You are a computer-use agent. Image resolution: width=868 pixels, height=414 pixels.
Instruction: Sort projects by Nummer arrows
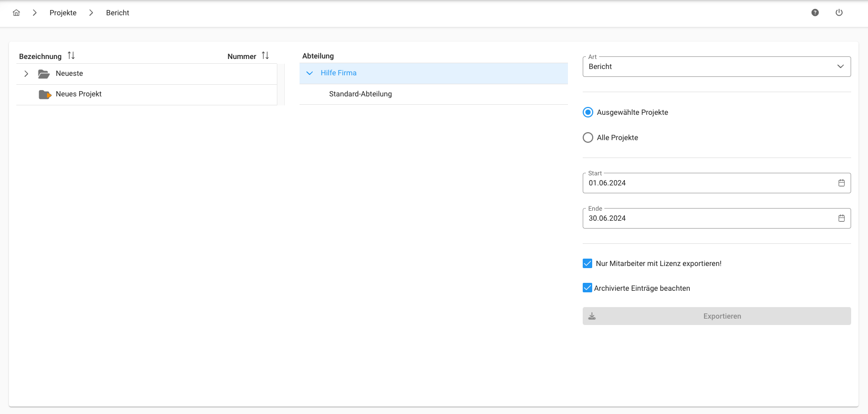265,56
